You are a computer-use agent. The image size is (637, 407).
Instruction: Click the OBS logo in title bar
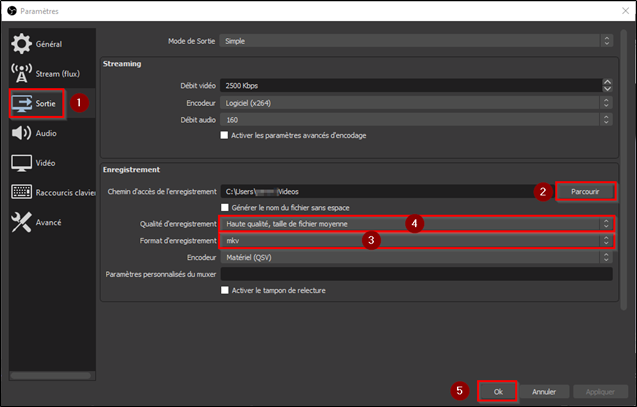[x=11, y=10]
